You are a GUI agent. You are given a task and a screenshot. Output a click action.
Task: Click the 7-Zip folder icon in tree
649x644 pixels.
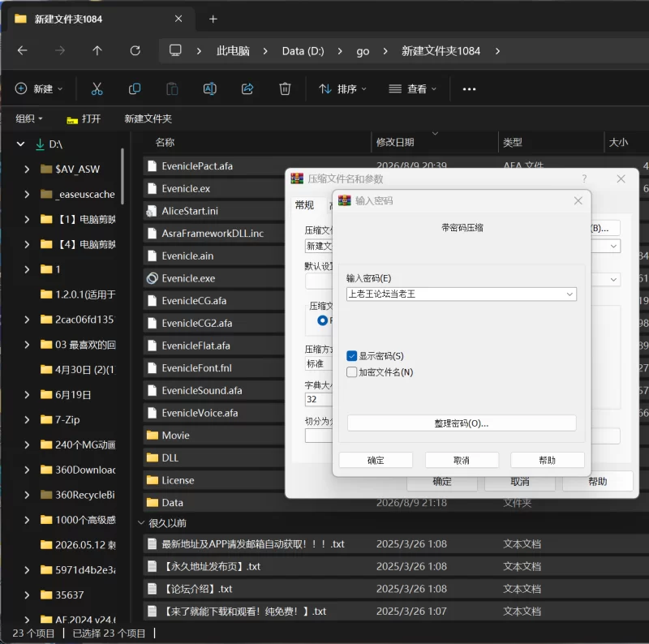pos(46,419)
